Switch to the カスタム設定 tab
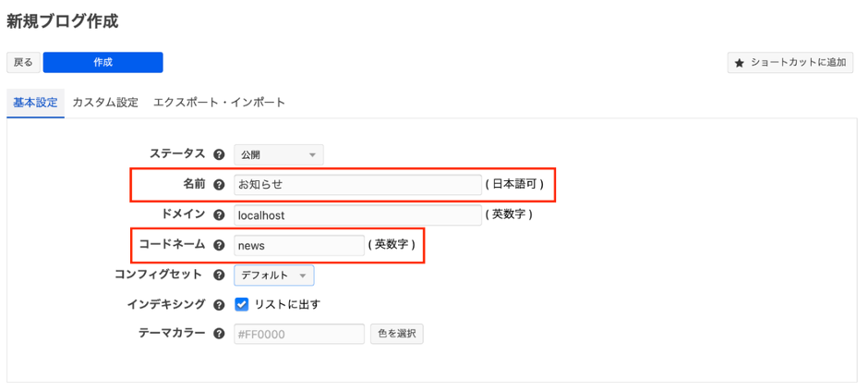Image resolution: width=868 pixels, height=392 pixels. click(x=105, y=103)
